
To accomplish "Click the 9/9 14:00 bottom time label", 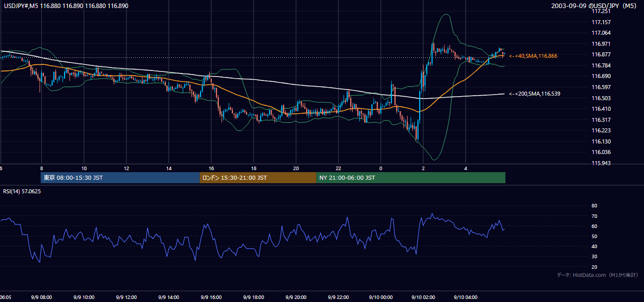I will pyautogui.click(x=169, y=297).
